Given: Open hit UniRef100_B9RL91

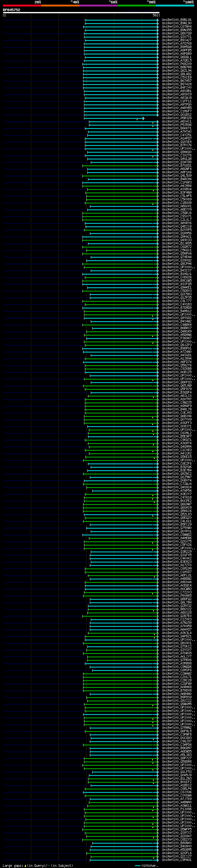Looking at the screenshot, I should point(177,20).
